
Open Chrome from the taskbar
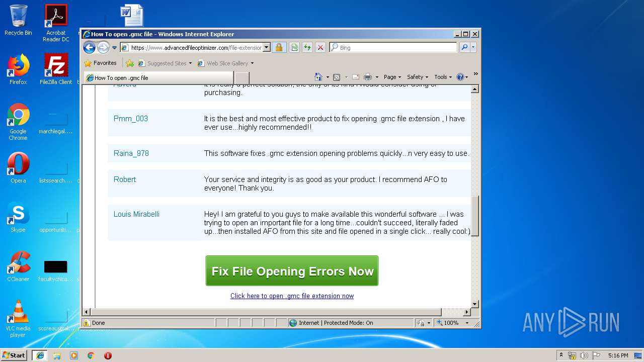tap(91, 355)
